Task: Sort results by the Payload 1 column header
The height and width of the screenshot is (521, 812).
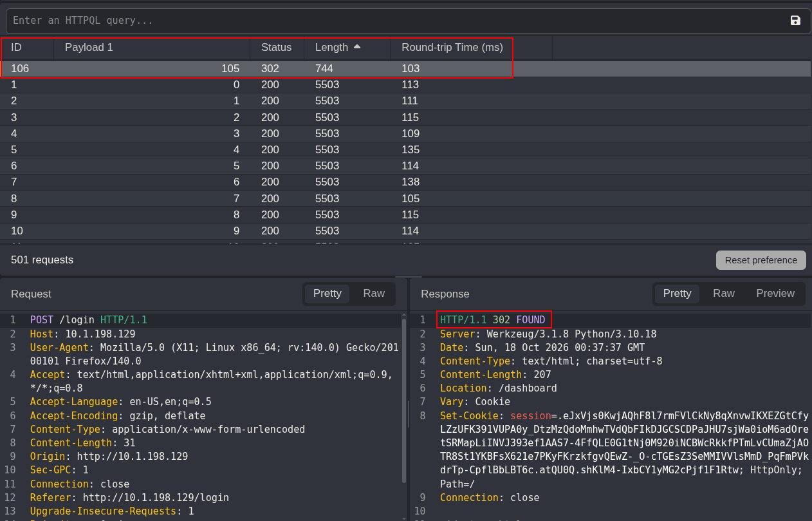Action: (89, 47)
